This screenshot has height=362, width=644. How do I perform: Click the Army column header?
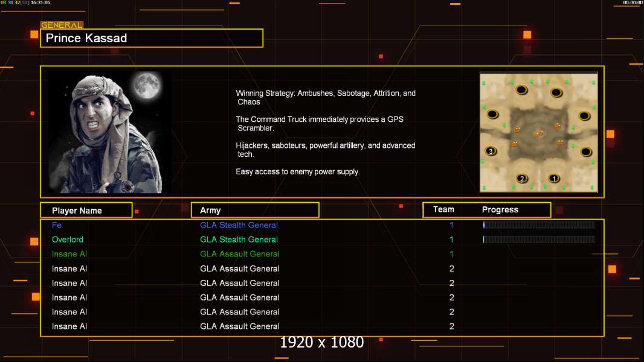[255, 211]
